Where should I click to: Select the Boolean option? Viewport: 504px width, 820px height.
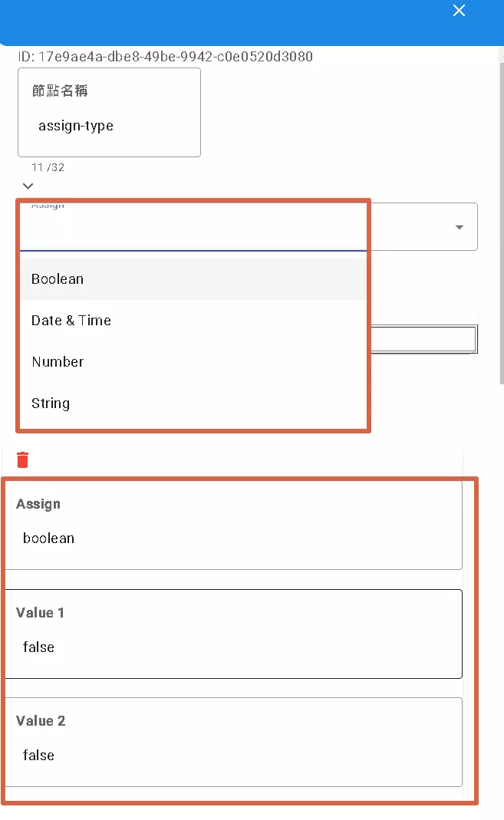(58, 279)
